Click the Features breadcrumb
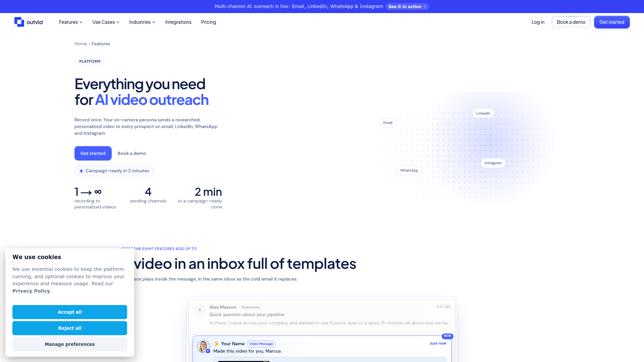644x362 pixels. coord(101,44)
